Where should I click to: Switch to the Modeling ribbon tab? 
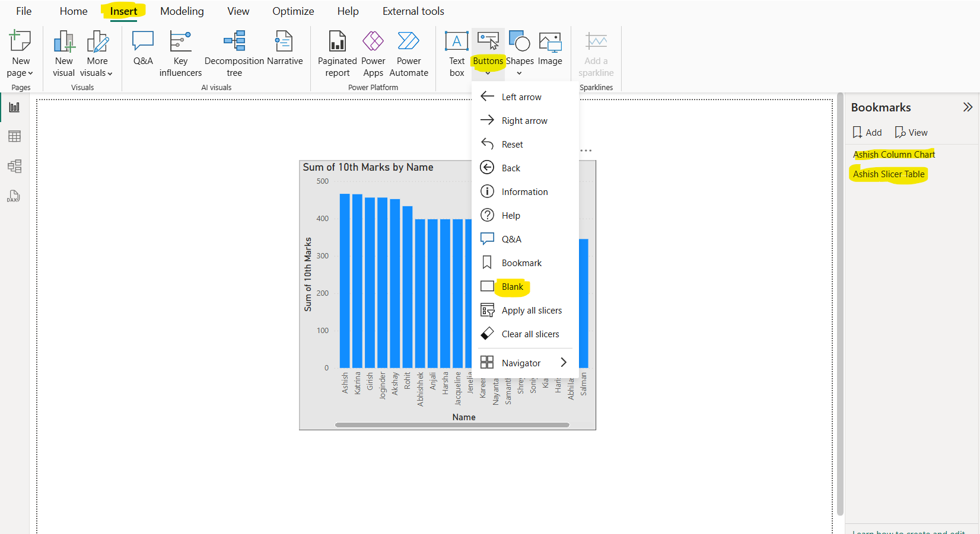click(182, 11)
